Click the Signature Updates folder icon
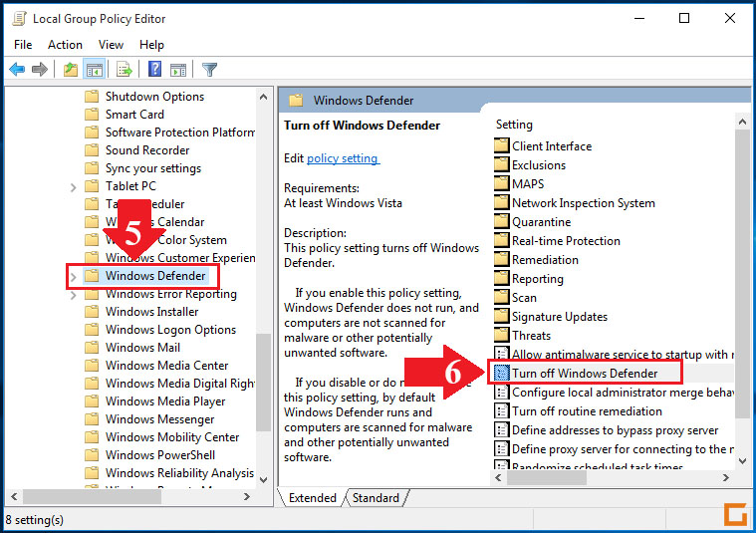The image size is (756, 533). (501, 316)
